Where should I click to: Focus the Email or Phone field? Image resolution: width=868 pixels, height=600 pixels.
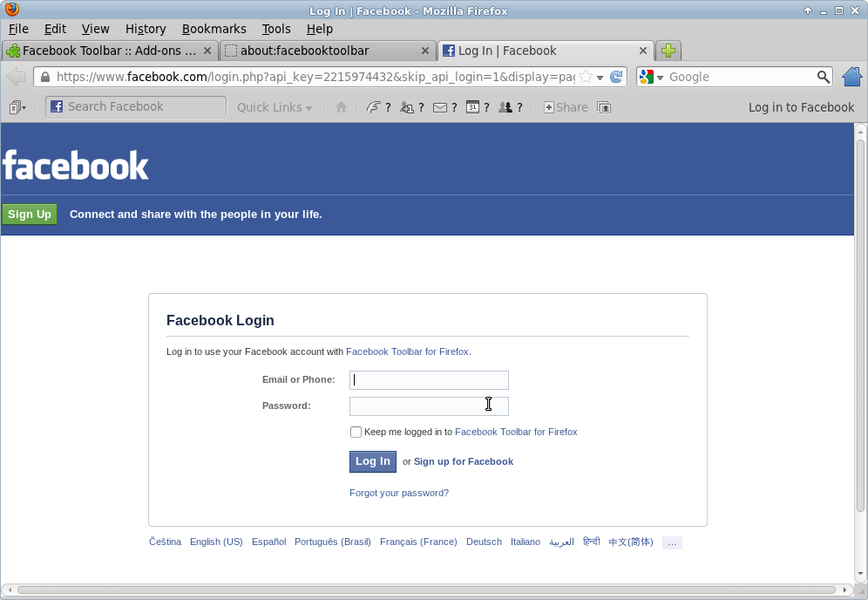(429, 380)
